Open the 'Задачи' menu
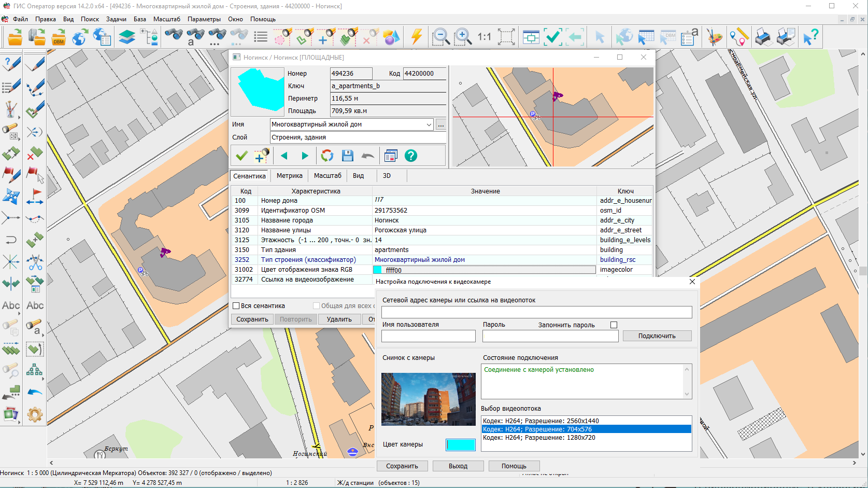 116,19
